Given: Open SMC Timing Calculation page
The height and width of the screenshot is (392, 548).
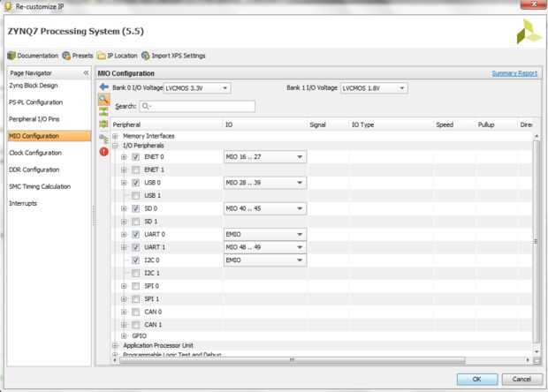Looking at the screenshot, I should 40,186.
